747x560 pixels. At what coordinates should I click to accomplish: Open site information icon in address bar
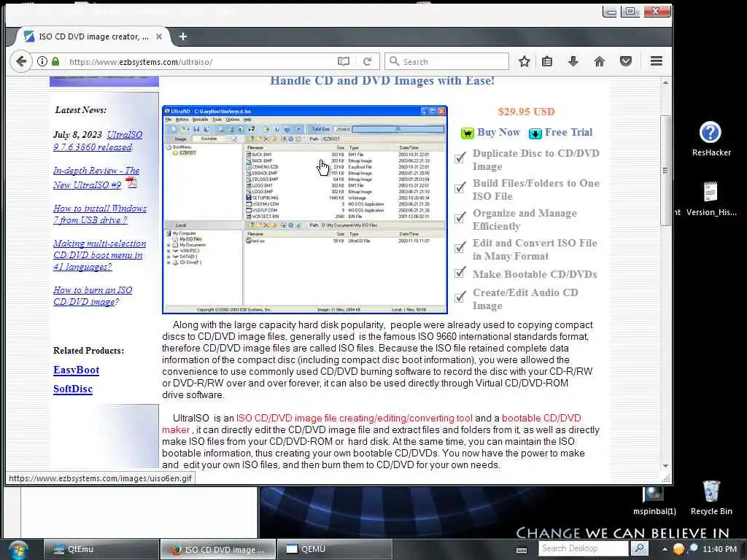pyautogui.click(x=42, y=61)
